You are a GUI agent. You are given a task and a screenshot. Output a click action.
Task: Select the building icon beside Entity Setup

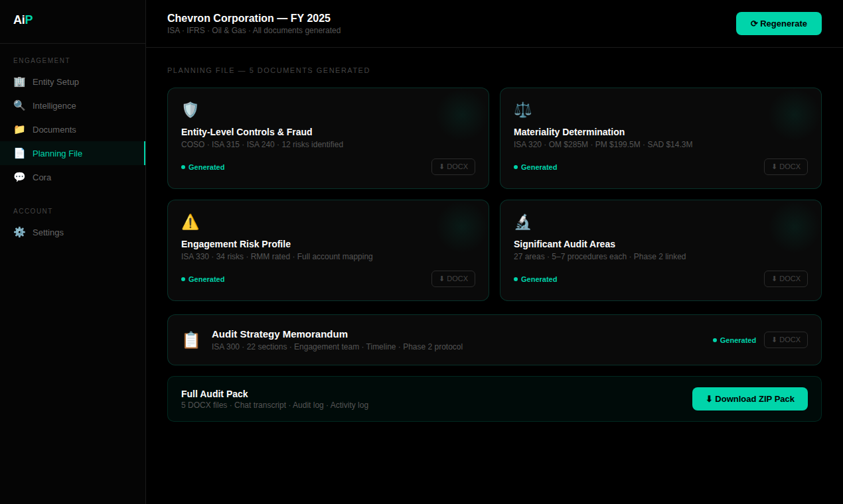click(19, 82)
